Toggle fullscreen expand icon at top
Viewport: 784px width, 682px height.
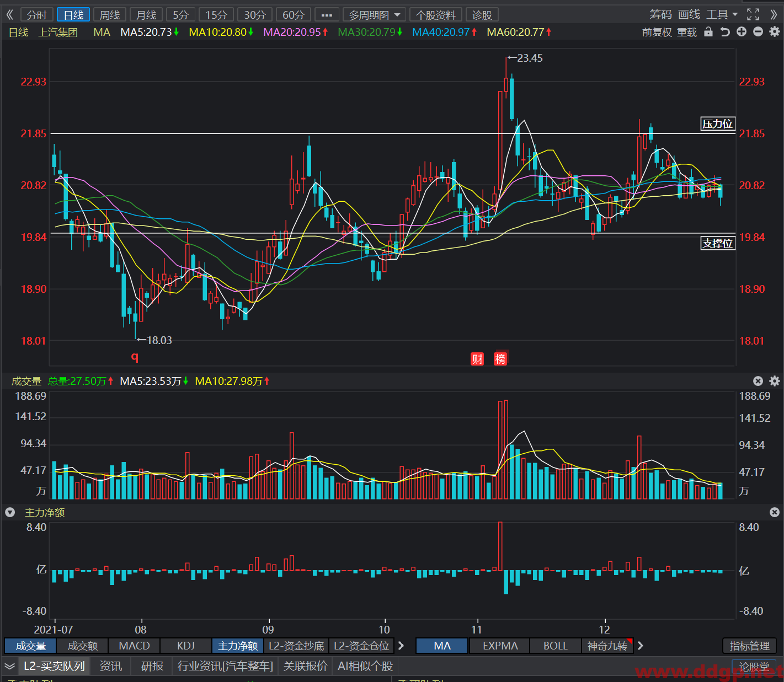(753, 15)
